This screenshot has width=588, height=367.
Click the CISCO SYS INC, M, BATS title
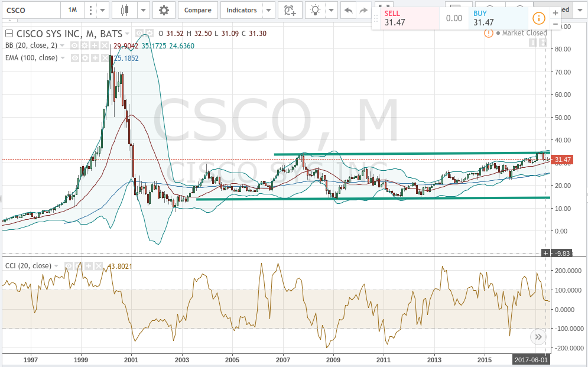(x=69, y=34)
